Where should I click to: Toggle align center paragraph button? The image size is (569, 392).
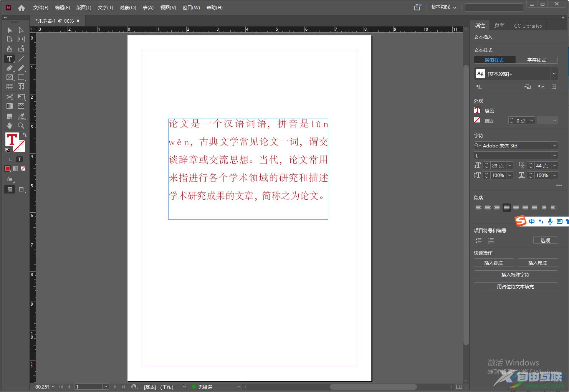(x=488, y=208)
